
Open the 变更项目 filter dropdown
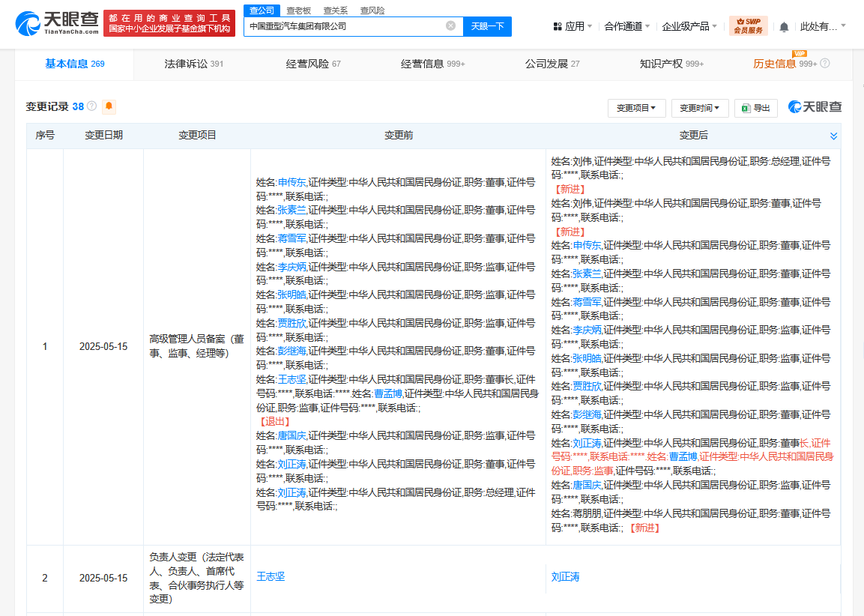pos(636,108)
